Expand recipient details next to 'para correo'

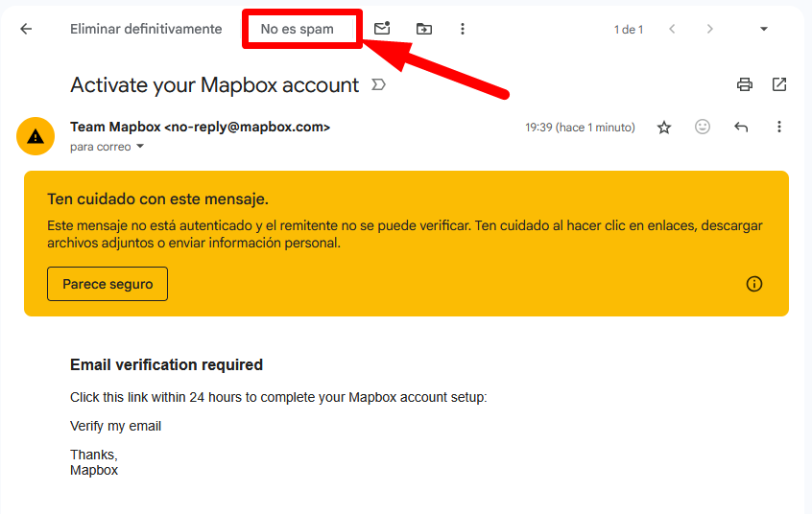point(140,147)
